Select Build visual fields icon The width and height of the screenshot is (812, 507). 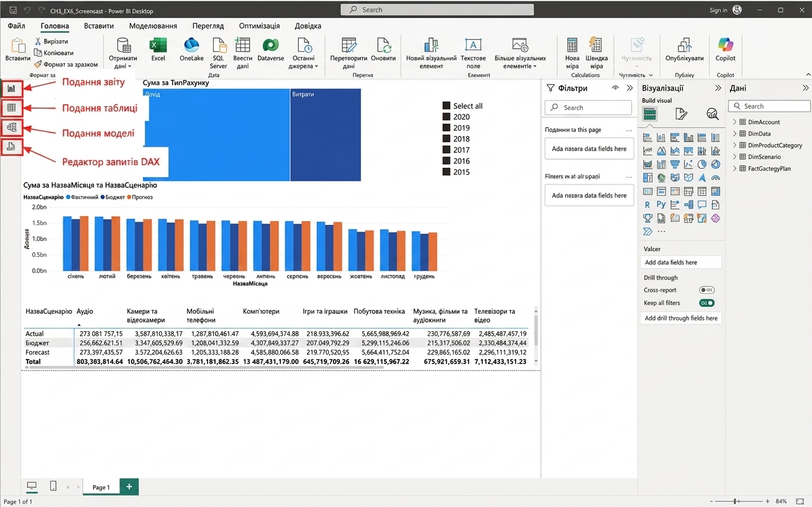649,114
